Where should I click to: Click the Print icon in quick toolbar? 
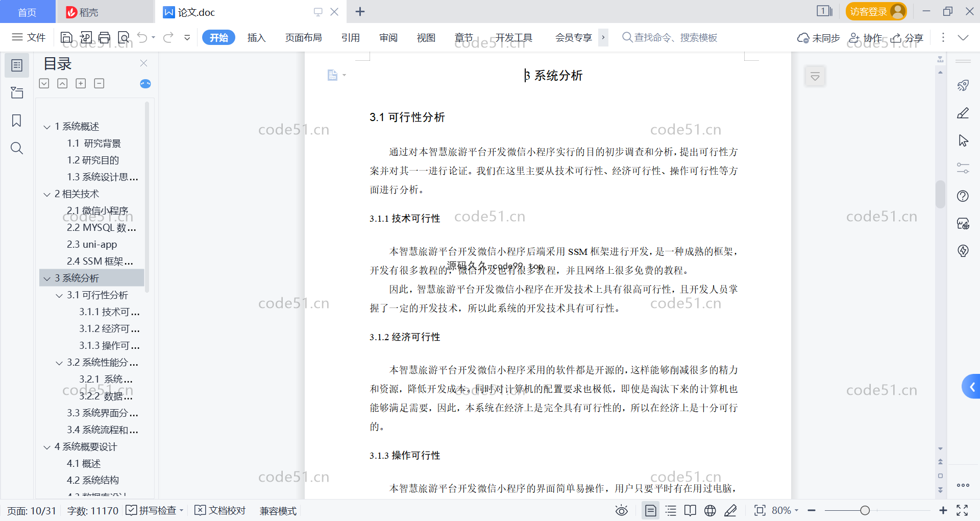pos(105,37)
